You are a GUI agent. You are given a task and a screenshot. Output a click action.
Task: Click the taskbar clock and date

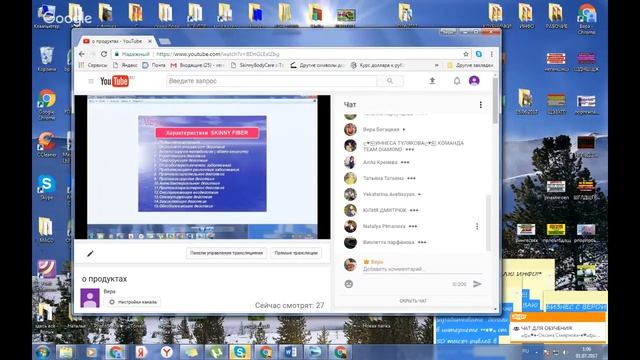pyautogui.click(x=587, y=352)
